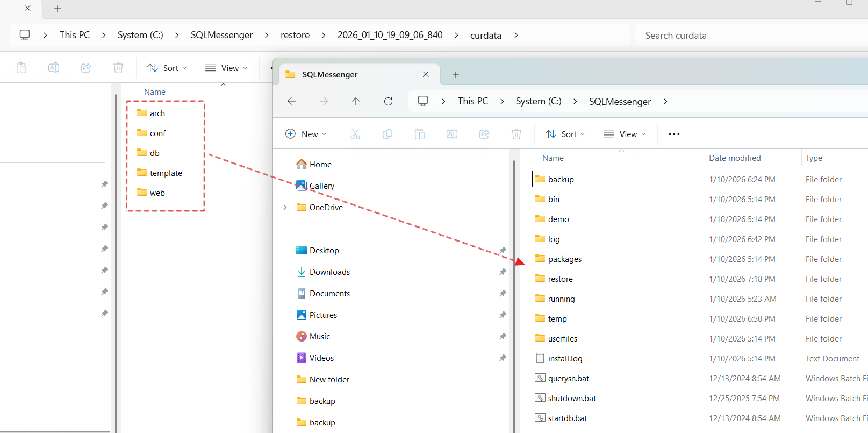Click Up arrow in SQLMessenger window

point(356,101)
